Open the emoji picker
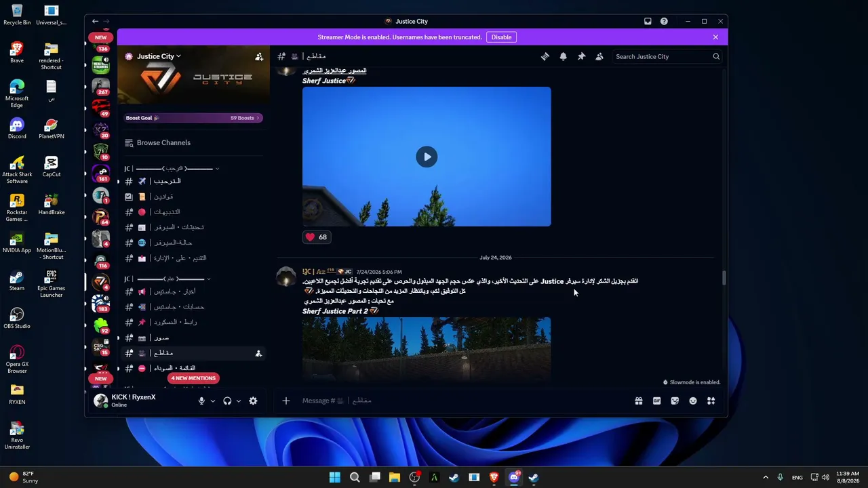 point(693,401)
